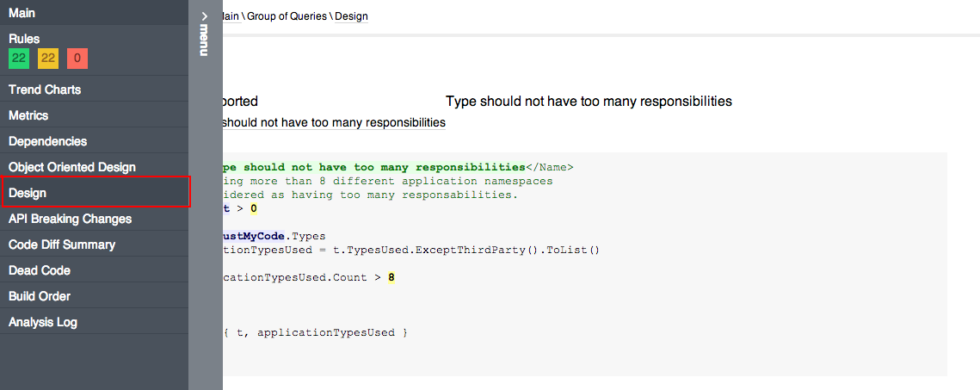The height and width of the screenshot is (390, 980).
Task: Select the highlighted Design menu item
Action: coord(95,193)
